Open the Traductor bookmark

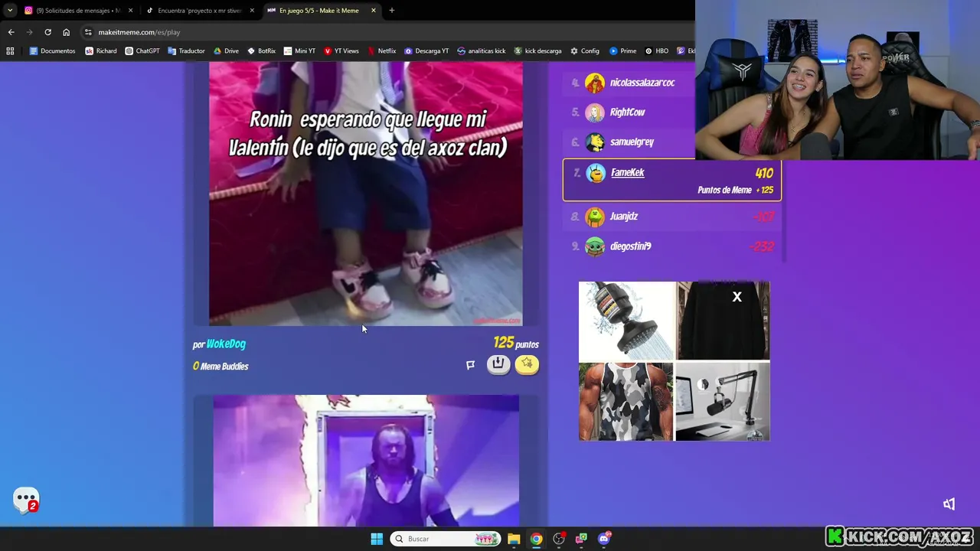[186, 51]
